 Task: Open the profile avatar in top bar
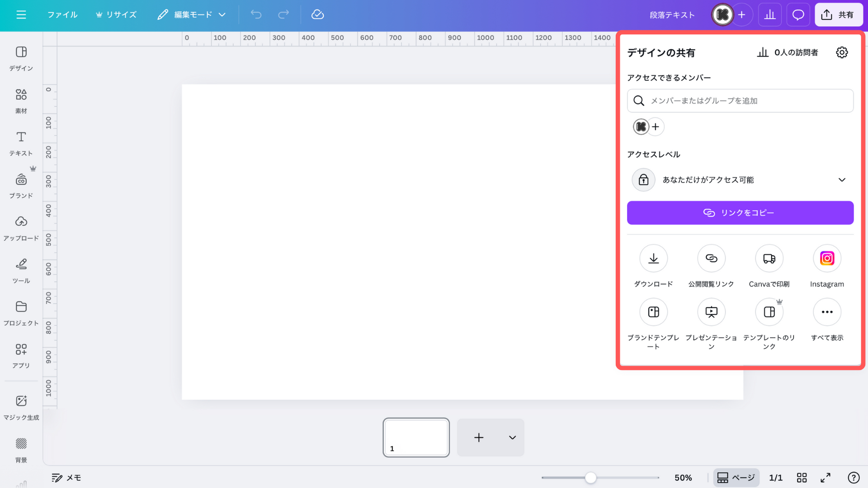pos(722,15)
